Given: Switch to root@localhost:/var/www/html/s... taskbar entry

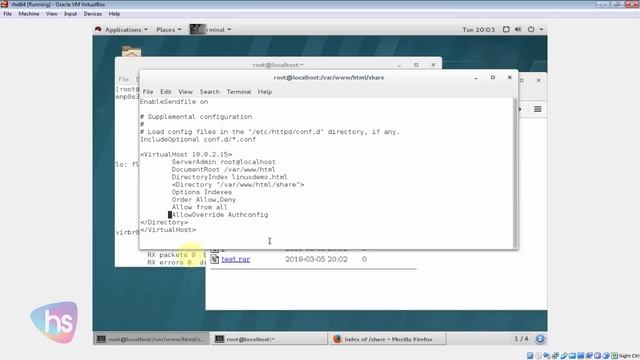Looking at the screenshot, I should click(151, 339).
